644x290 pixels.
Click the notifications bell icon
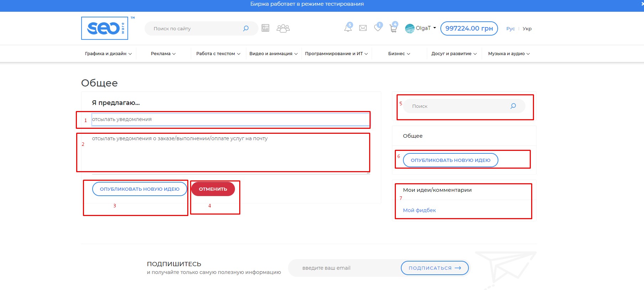pos(348,28)
